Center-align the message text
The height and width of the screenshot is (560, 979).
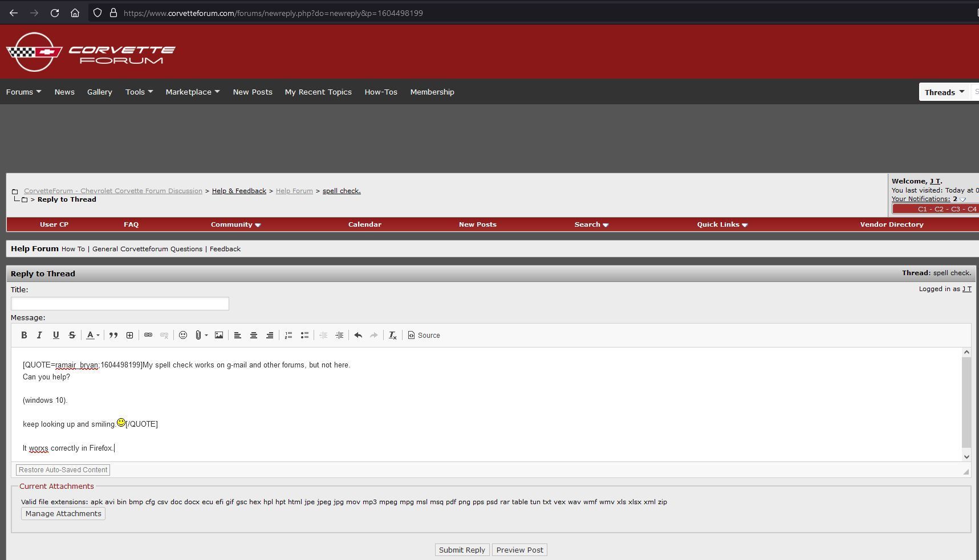click(254, 336)
